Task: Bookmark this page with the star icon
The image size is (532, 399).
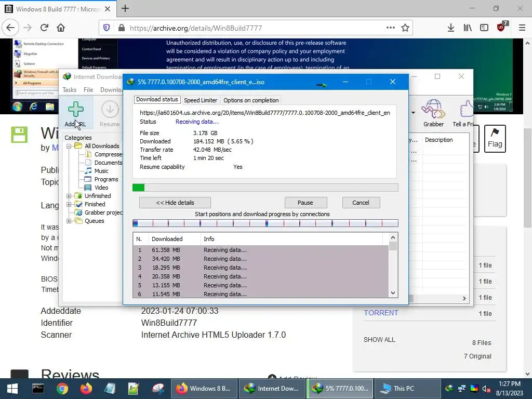Action: tap(405, 28)
